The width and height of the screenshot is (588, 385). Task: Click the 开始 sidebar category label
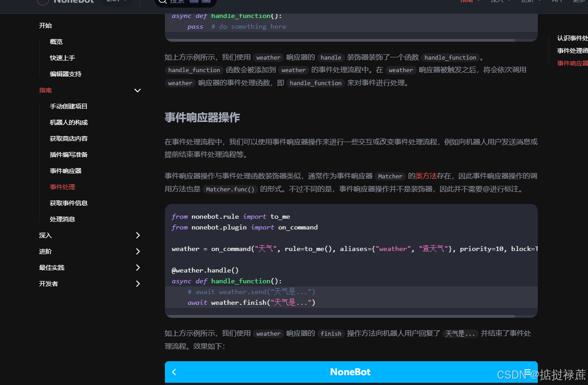tap(45, 26)
